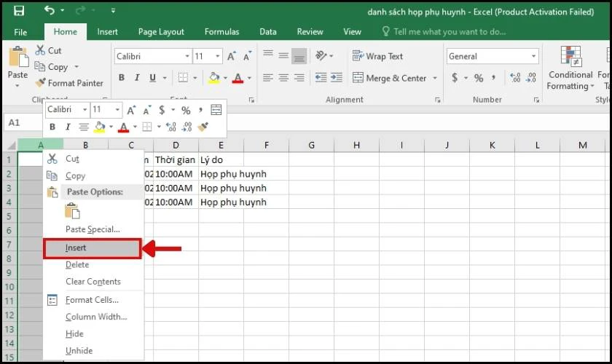Toggle Italic in the ribbon Font group
612x364 pixels.
pyautogui.click(x=137, y=78)
